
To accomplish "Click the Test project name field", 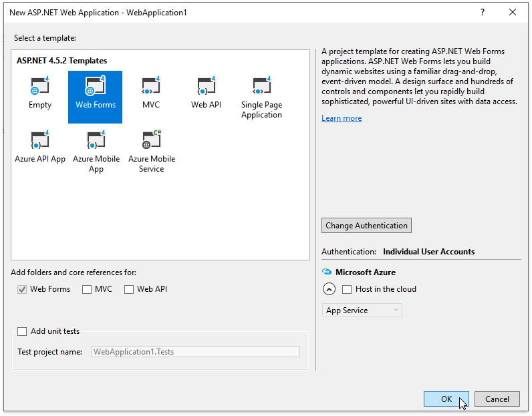I will click(x=195, y=352).
